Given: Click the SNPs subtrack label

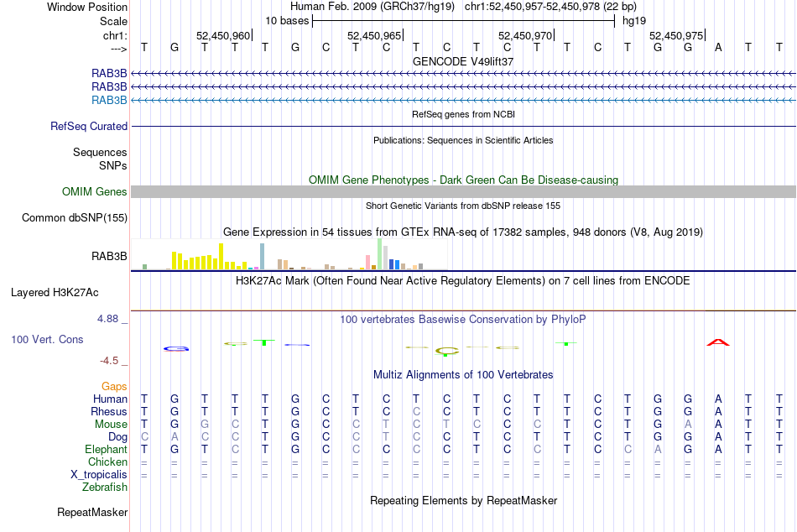Looking at the screenshot, I should click(x=113, y=165).
